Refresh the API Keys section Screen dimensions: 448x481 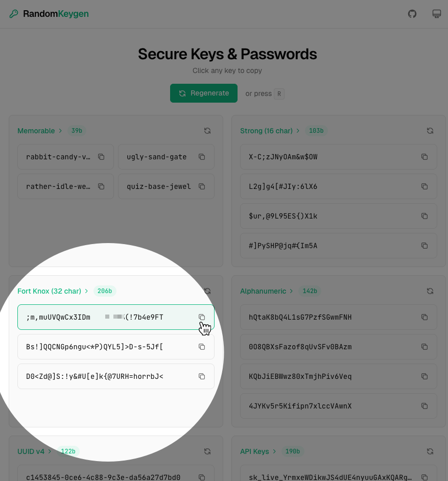(430, 451)
